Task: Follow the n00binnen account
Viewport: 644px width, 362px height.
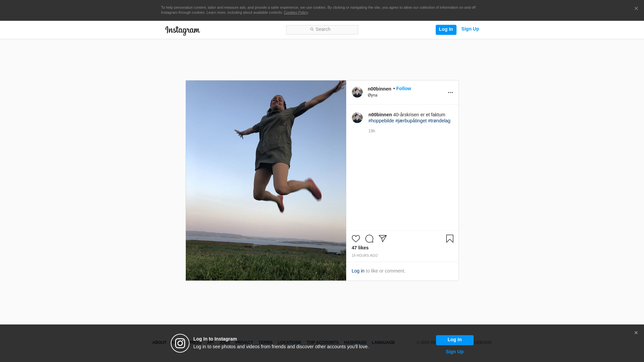Action: (x=403, y=88)
